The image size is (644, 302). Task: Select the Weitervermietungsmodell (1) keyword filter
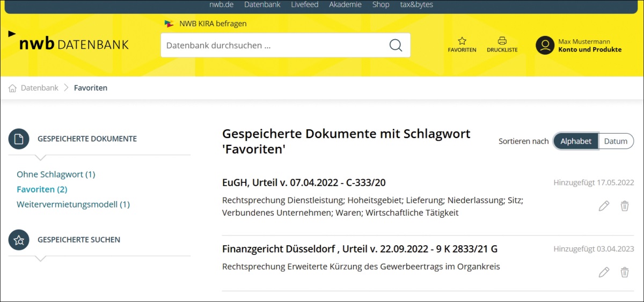pos(73,204)
